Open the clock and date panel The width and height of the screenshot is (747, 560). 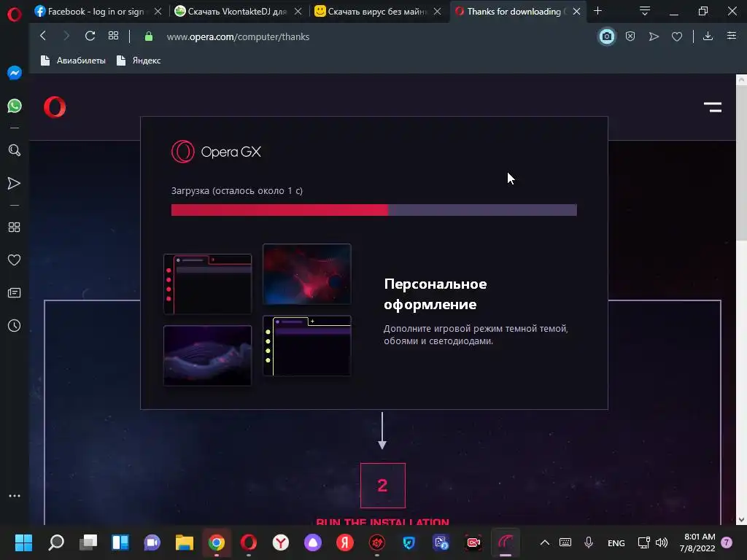tap(697, 542)
